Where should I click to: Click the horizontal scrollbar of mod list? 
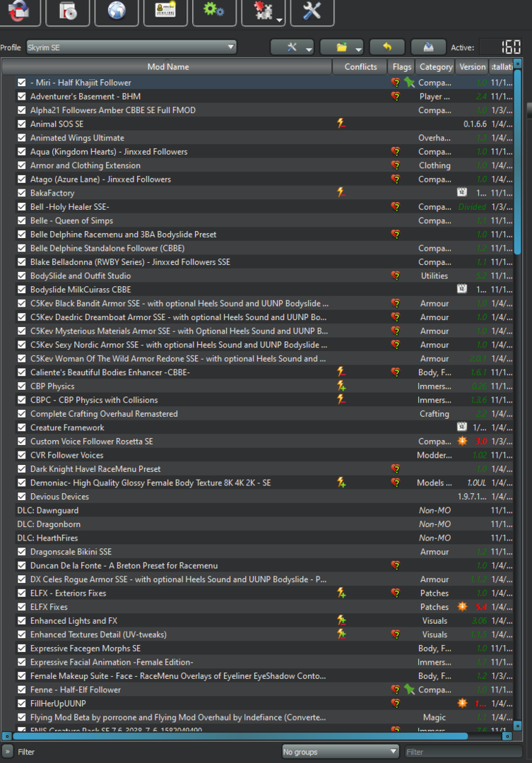[x=240, y=736]
